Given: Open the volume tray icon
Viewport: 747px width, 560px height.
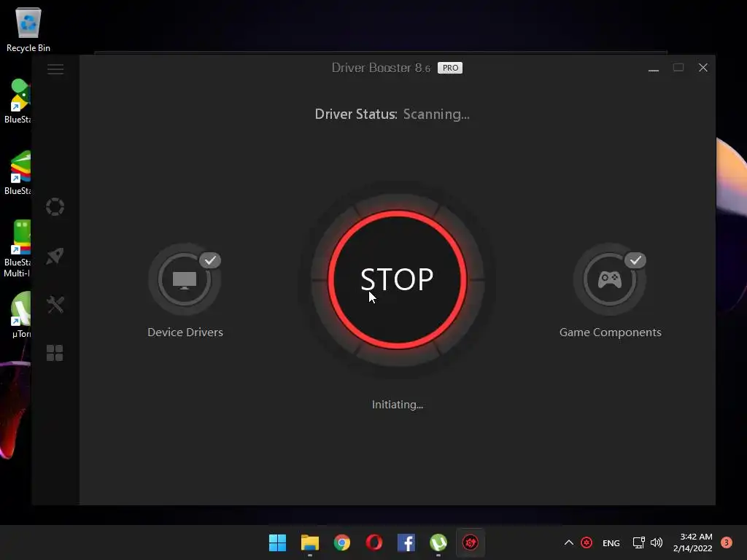Looking at the screenshot, I should tap(657, 542).
